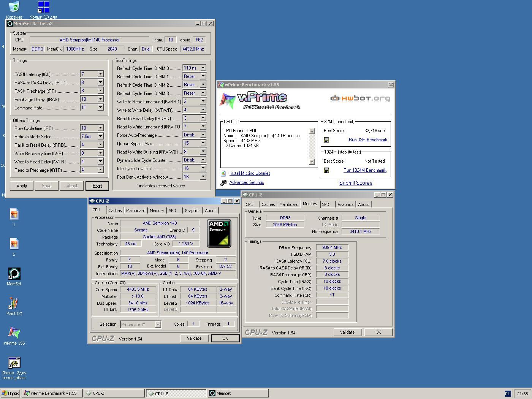
Task: Click Validate in right CPU-Z Memory window
Action: [347, 332]
